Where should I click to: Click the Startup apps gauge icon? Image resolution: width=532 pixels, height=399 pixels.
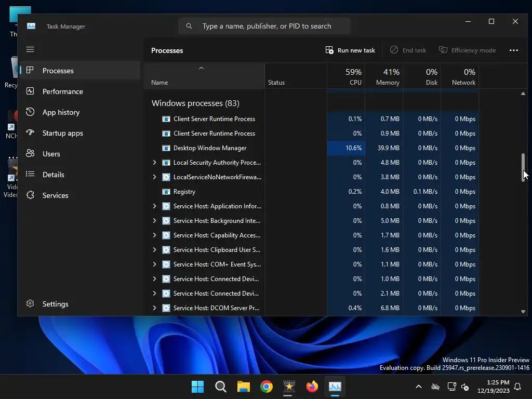click(30, 132)
